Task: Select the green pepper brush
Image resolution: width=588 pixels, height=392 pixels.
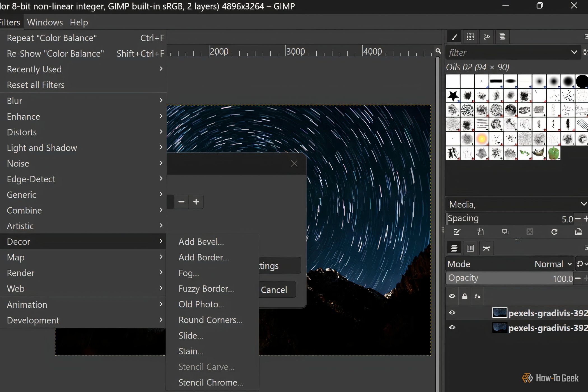Action: [x=554, y=153]
